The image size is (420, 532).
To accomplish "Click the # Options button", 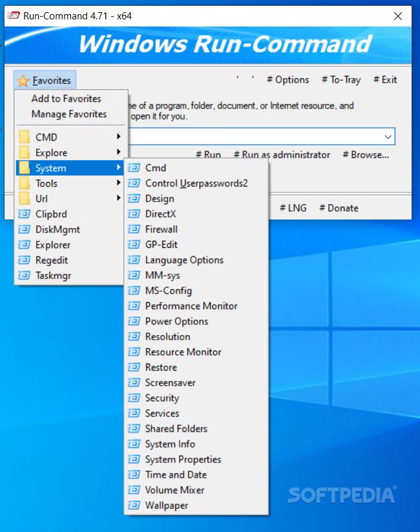I will pos(288,79).
